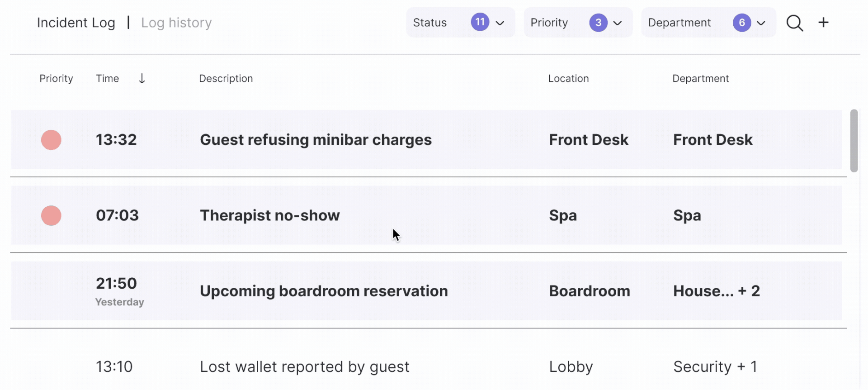868x390 pixels.
Task: Open the Guest refusing minibar charges incident
Action: (x=316, y=140)
